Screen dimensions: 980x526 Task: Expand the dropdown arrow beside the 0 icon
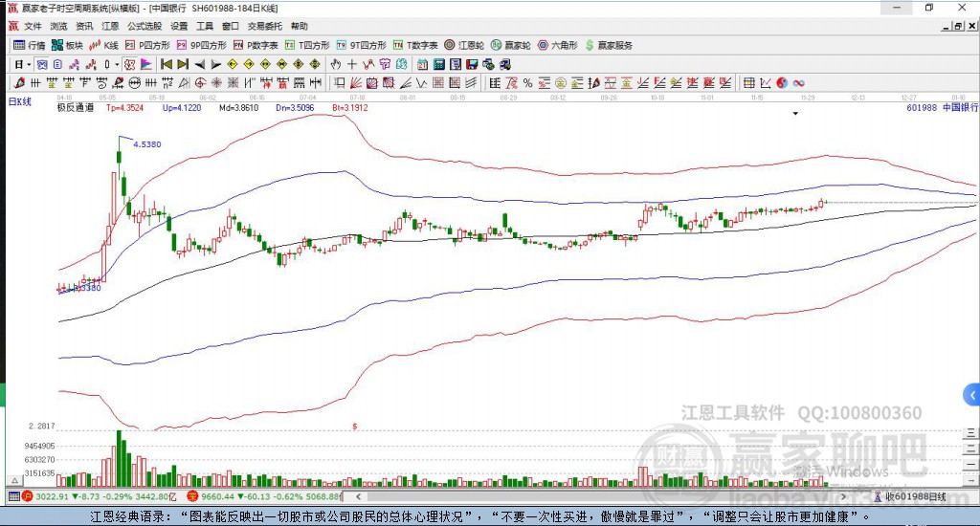pos(116,64)
